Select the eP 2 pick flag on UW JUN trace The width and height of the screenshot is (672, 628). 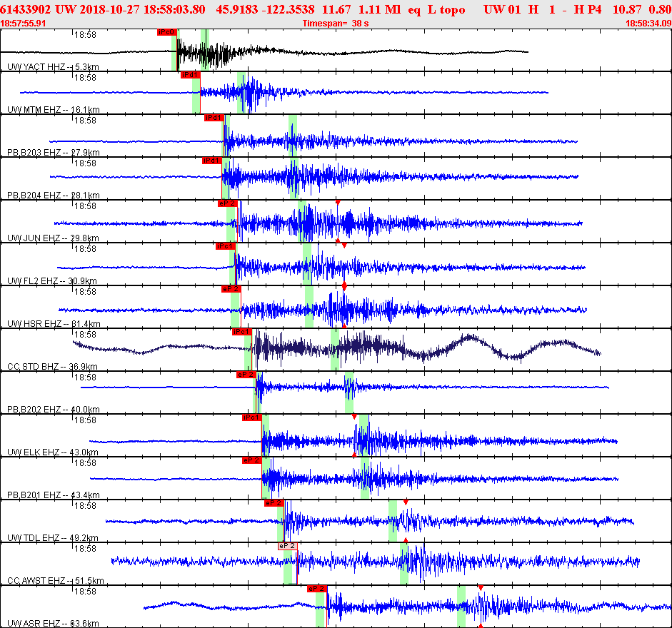click(x=227, y=203)
